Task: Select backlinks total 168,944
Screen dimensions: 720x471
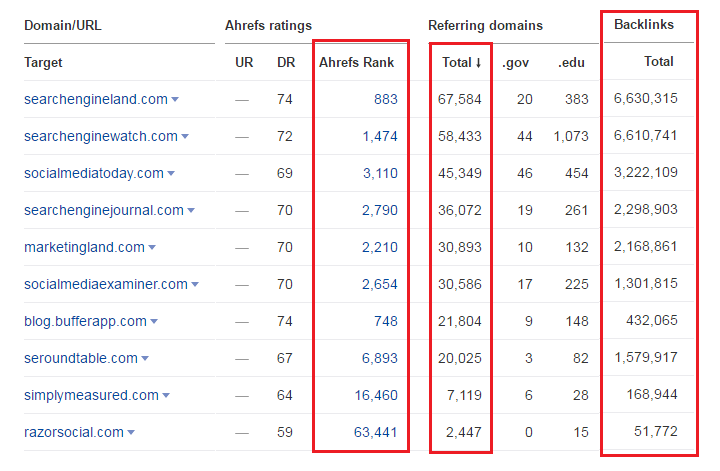Action: click(x=652, y=394)
